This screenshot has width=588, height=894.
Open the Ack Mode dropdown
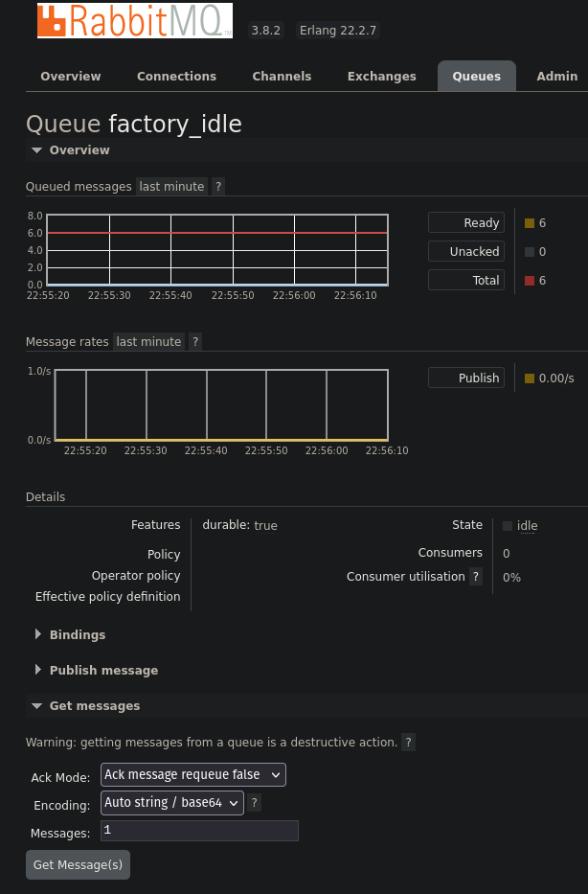click(193, 775)
